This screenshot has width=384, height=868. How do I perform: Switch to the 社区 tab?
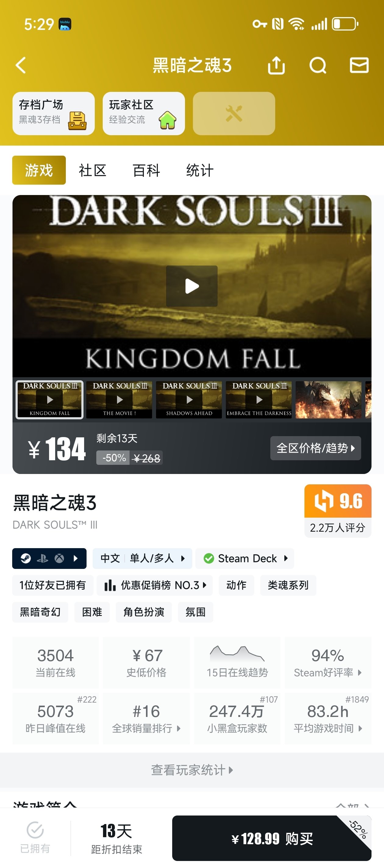pyautogui.click(x=93, y=170)
